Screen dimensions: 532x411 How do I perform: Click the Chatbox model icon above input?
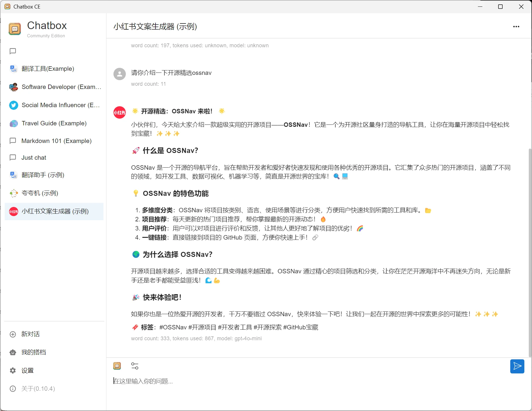pyautogui.click(x=117, y=366)
